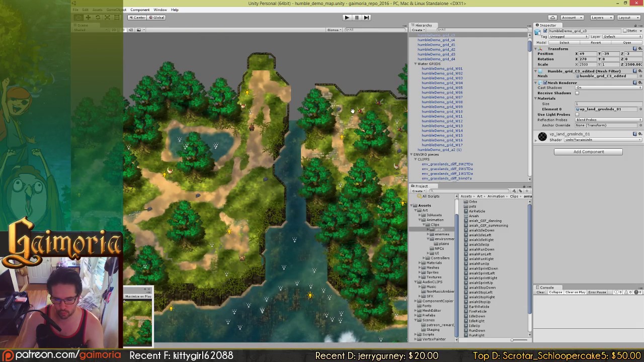Open Transform gear settings menu

639,49
